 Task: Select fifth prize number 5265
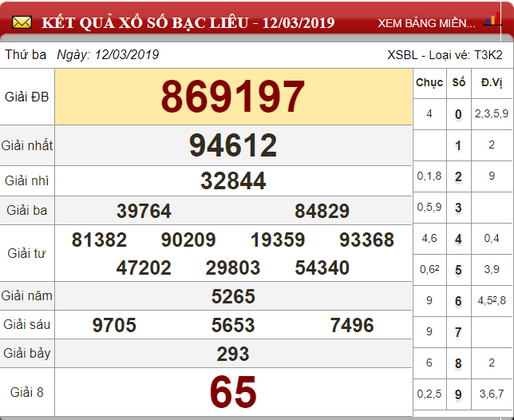click(233, 296)
